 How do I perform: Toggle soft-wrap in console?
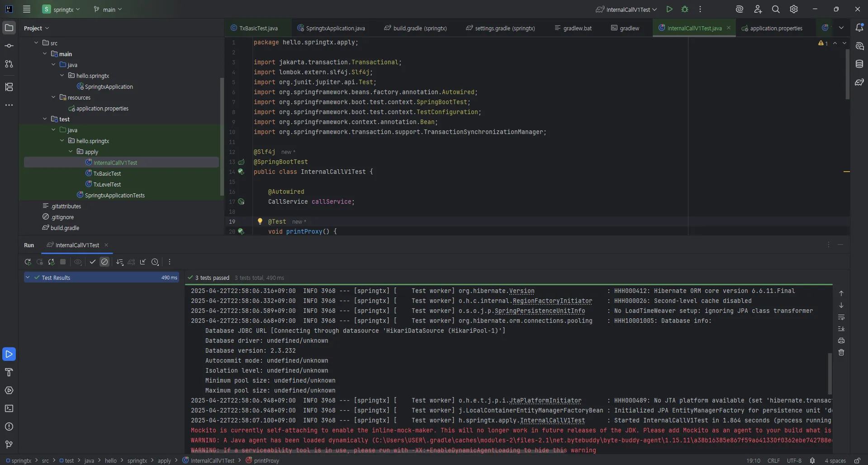point(841,317)
